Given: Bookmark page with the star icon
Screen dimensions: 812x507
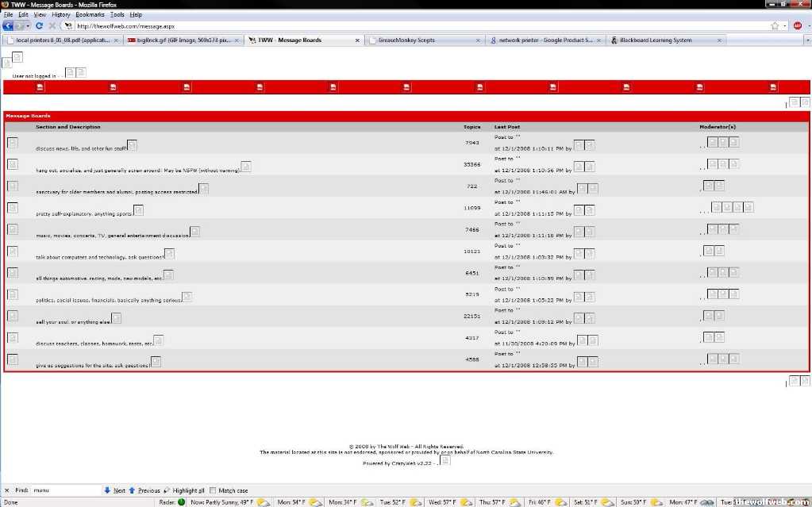Looking at the screenshot, I should coord(775,25).
